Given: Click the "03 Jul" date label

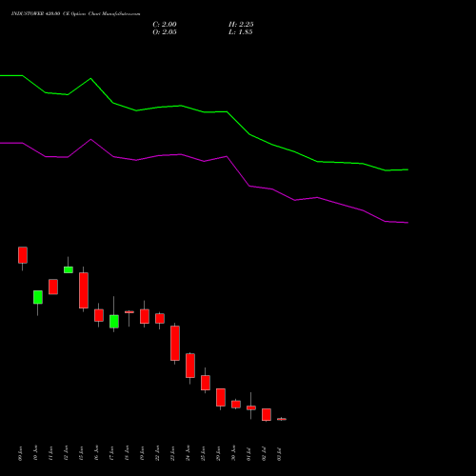Looking at the screenshot, I should (x=280, y=453).
